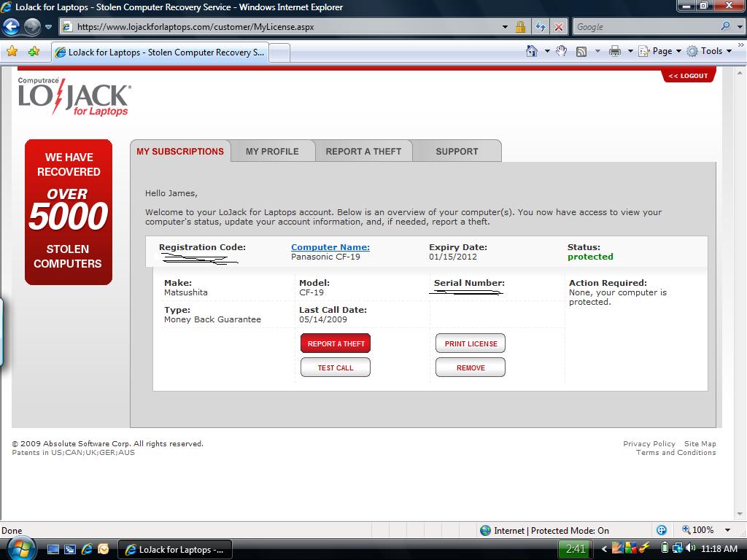Click the status bar blue P icon
Image resolution: width=747 pixels, height=560 pixels.
pos(661,530)
